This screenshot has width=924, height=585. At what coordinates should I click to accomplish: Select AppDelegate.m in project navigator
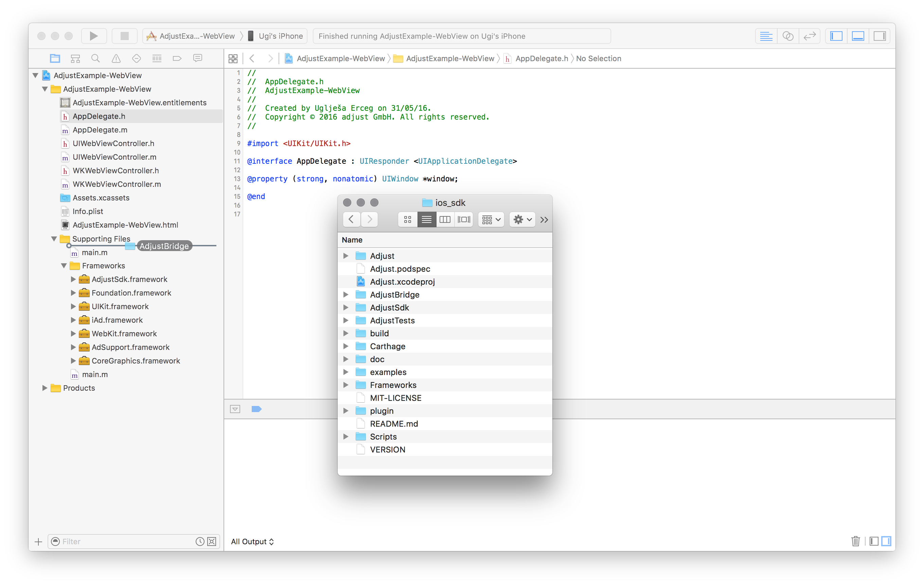click(x=100, y=130)
